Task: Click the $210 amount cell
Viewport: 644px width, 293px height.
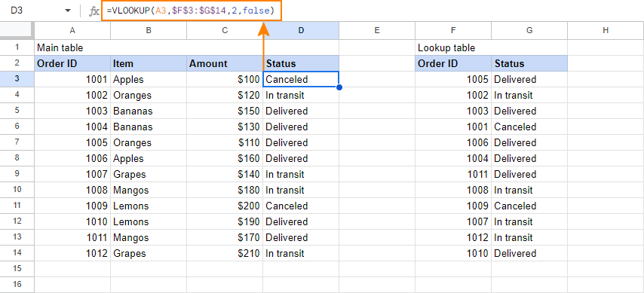Action: pos(225,253)
